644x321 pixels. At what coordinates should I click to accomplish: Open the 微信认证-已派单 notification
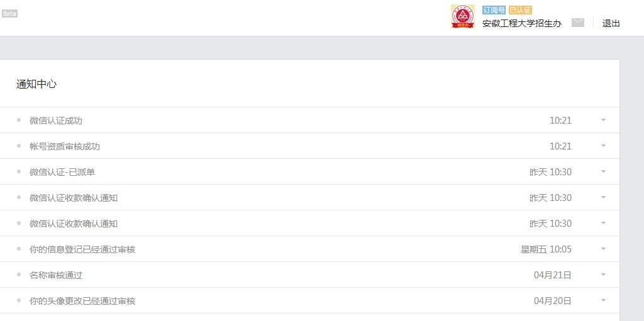click(x=62, y=172)
